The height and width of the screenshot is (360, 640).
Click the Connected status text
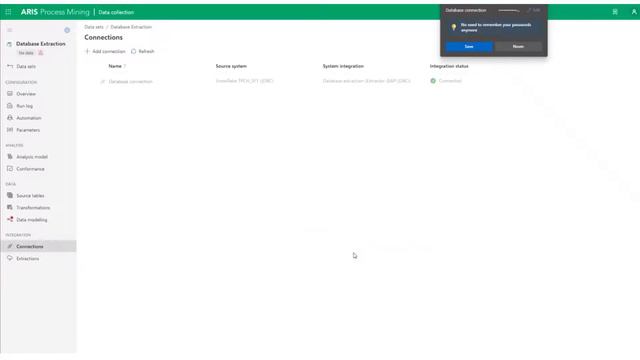tap(450, 81)
